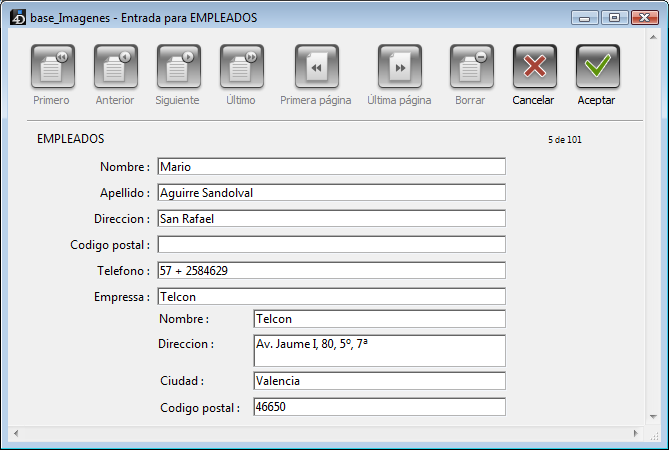Click the 'Telefono :' label
This screenshot has width=669, height=450.
pos(123,271)
